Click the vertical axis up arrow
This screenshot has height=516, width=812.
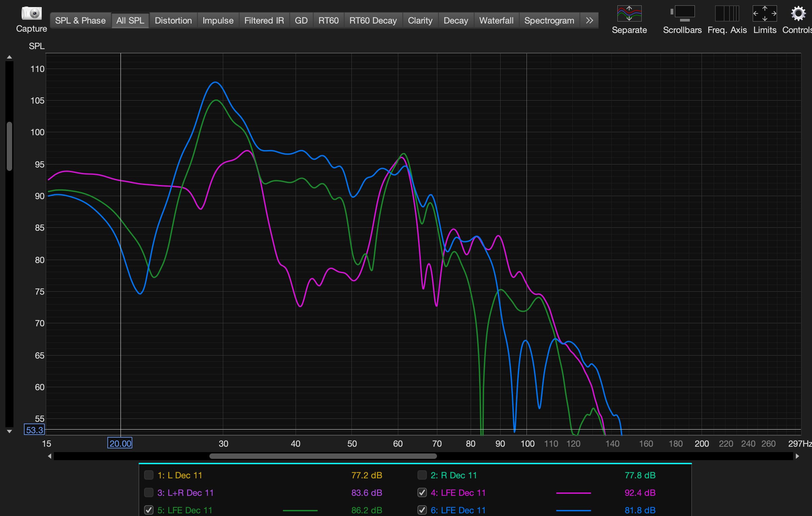point(9,57)
